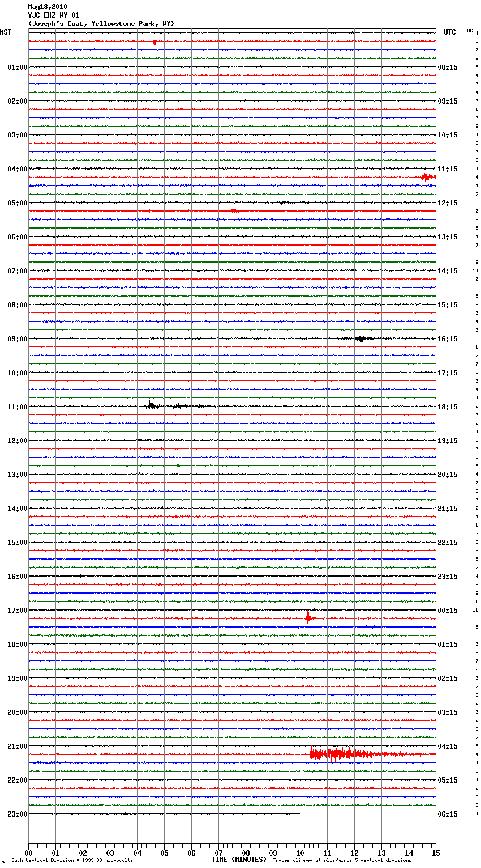Click the 04:15 UTC time label
481x868 pixels.
point(448,746)
